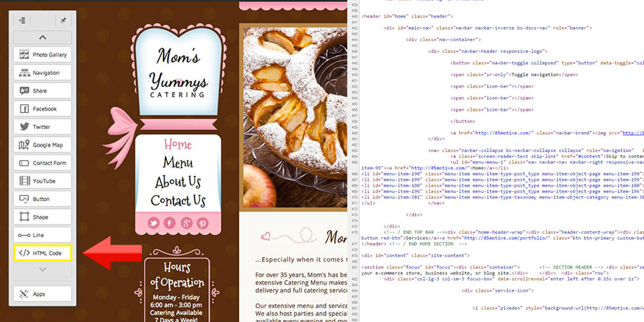Click the Twitter bird icon in panel
This screenshot has width=644, height=322.
click(x=24, y=127)
